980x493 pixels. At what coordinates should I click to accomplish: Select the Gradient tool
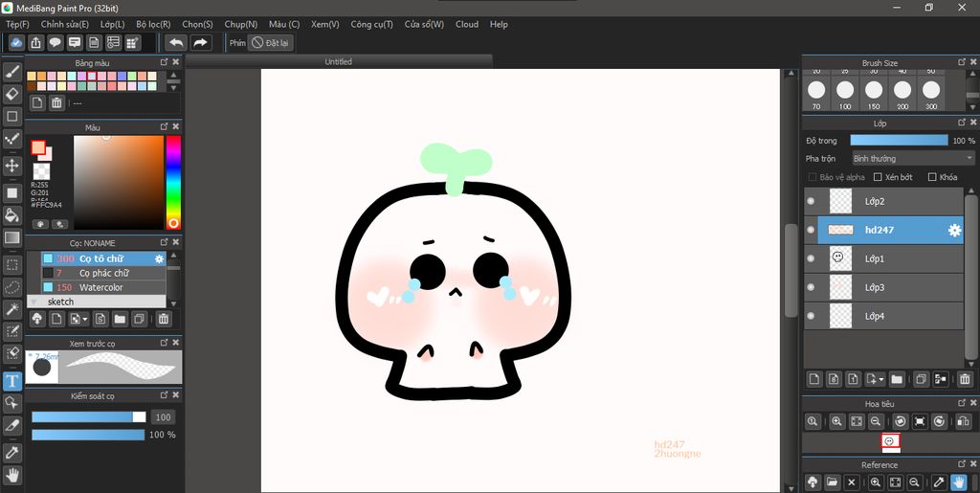tap(11, 238)
